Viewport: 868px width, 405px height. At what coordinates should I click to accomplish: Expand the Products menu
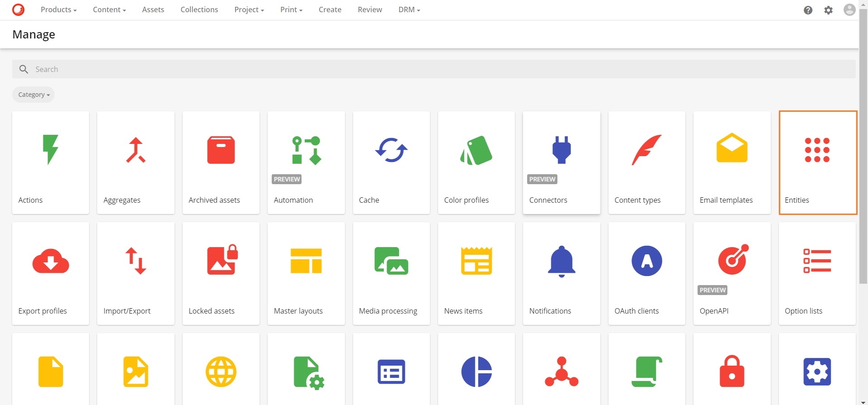(x=58, y=10)
